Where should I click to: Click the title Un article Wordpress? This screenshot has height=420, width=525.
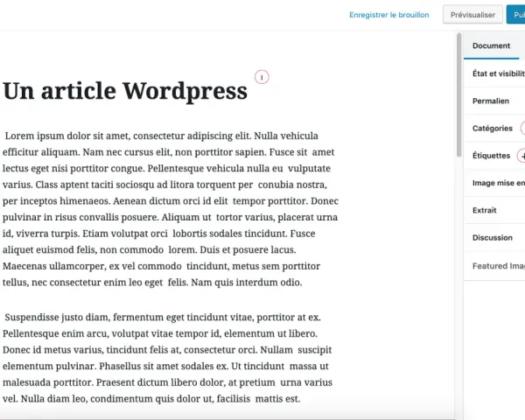[125, 91]
